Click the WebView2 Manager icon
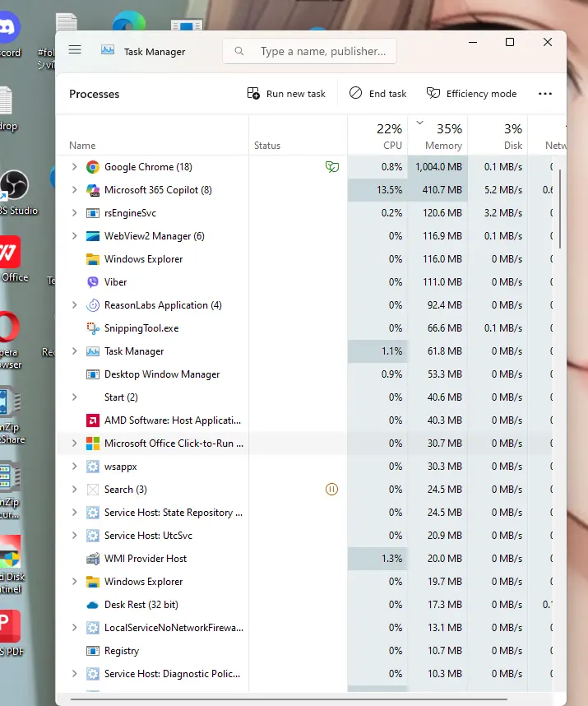The height and width of the screenshot is (706, 588). (x=93, y=236)
